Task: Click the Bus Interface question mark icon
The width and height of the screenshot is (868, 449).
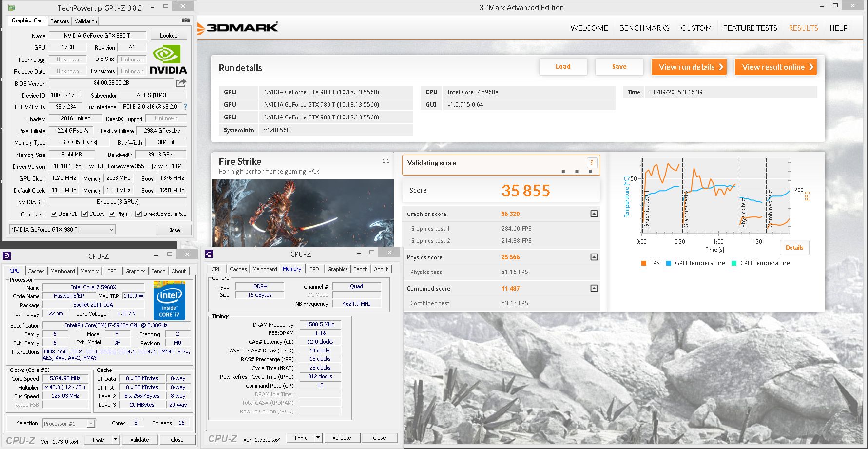Action: click(x=185, y=107)
